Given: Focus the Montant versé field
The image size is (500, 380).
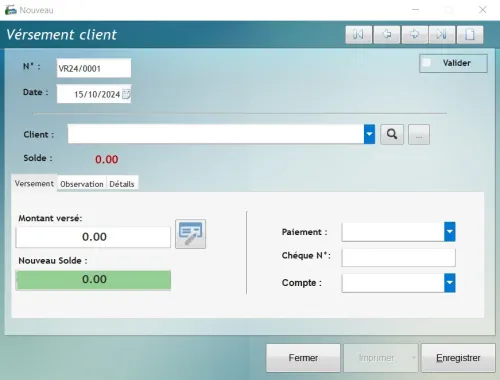Looking at the screenshot, I should point(93,237).
